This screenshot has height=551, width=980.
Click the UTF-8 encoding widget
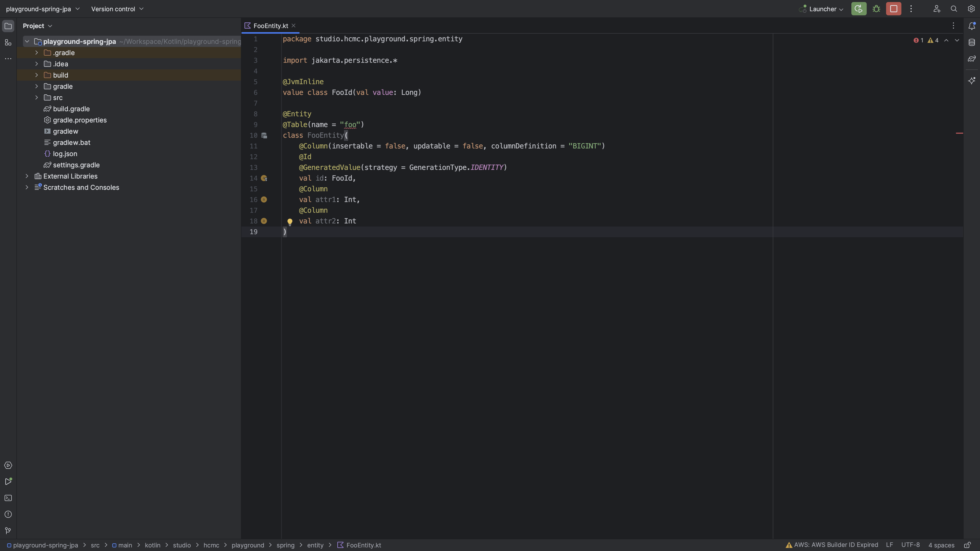(910, 545)
